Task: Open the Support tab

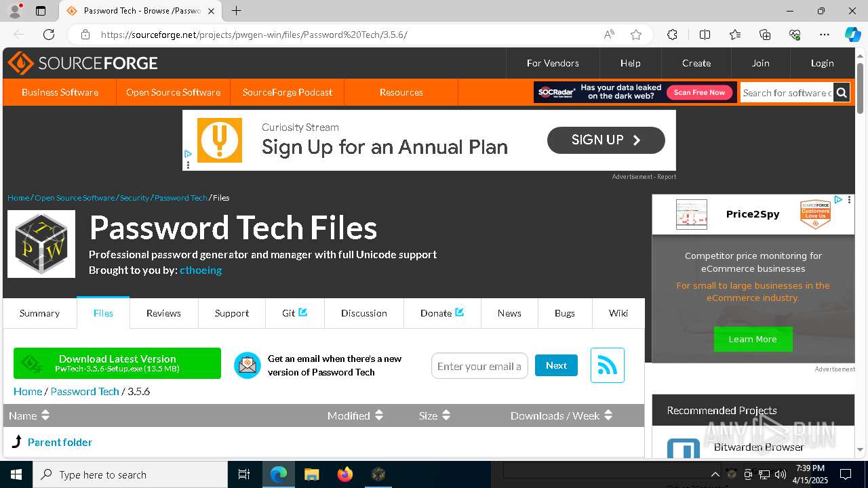Action: pos(232,313)
